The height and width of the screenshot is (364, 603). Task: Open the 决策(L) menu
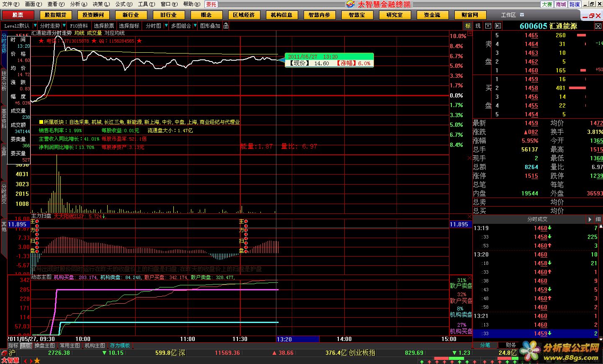(x=101, y=4)
